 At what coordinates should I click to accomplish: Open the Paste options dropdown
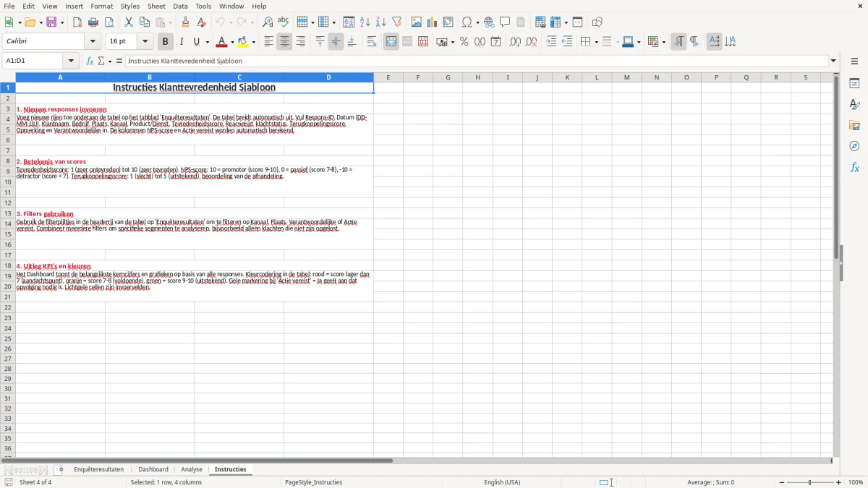(170, 22)
